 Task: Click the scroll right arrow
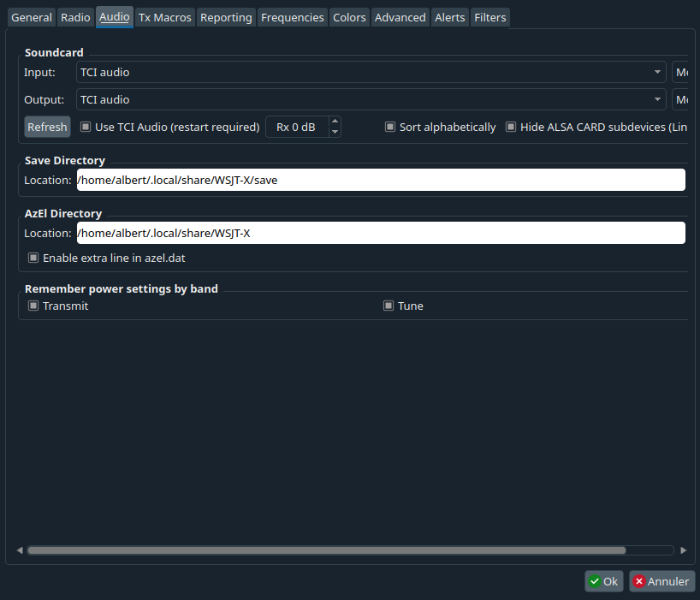point(684,550)
